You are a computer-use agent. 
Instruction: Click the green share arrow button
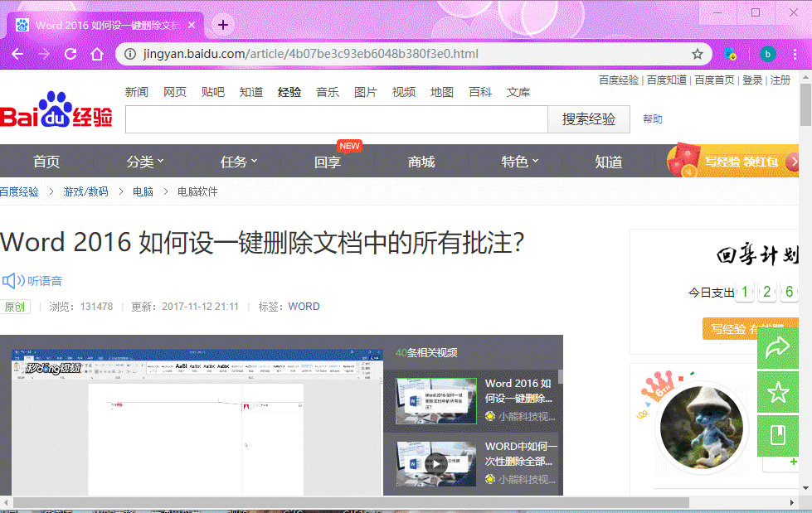coord(778,346)
